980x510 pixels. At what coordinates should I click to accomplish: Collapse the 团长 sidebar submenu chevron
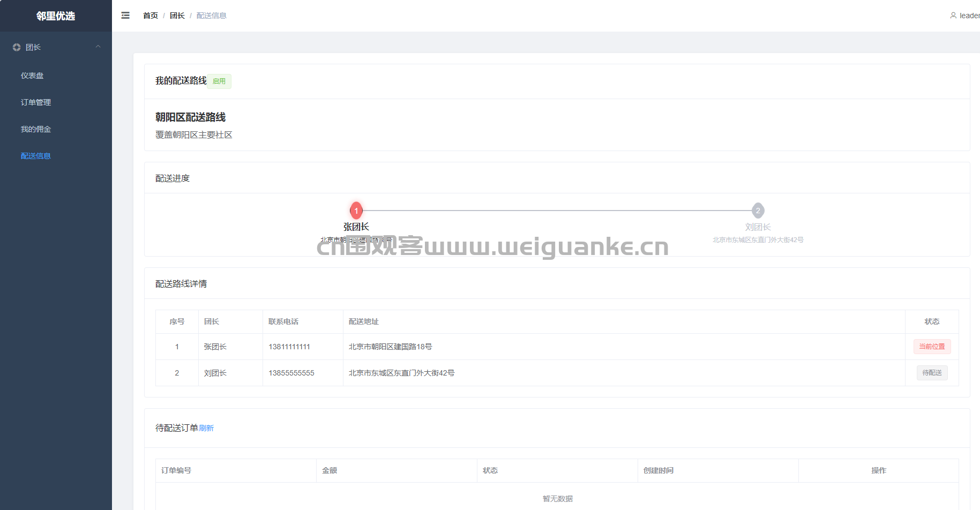point(98,47)
